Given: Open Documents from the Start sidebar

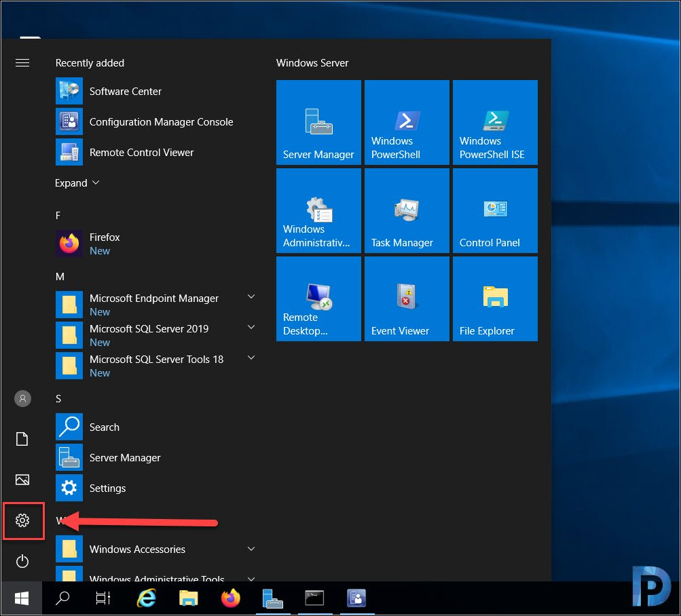Looking at the screenshot, I should click(22, 439).
